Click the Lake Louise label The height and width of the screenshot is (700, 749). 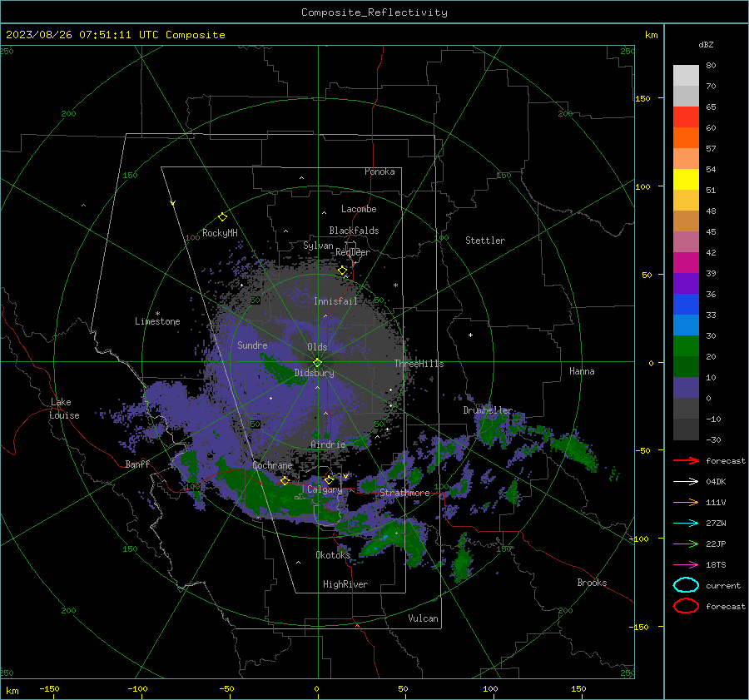point(64,409)
